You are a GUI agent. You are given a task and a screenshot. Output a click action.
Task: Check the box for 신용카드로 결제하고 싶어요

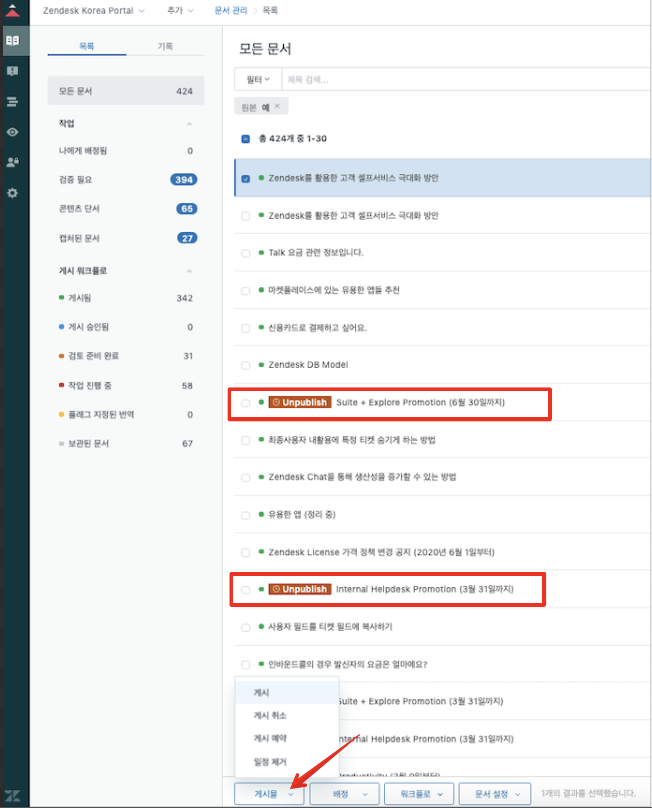pyautogui.click(x=246, y=328)
